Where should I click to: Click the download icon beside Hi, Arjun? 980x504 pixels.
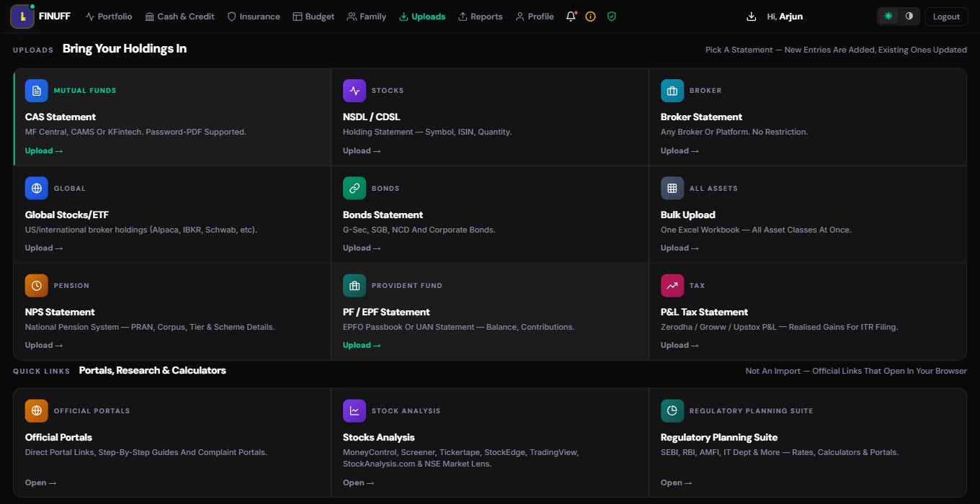752,17
